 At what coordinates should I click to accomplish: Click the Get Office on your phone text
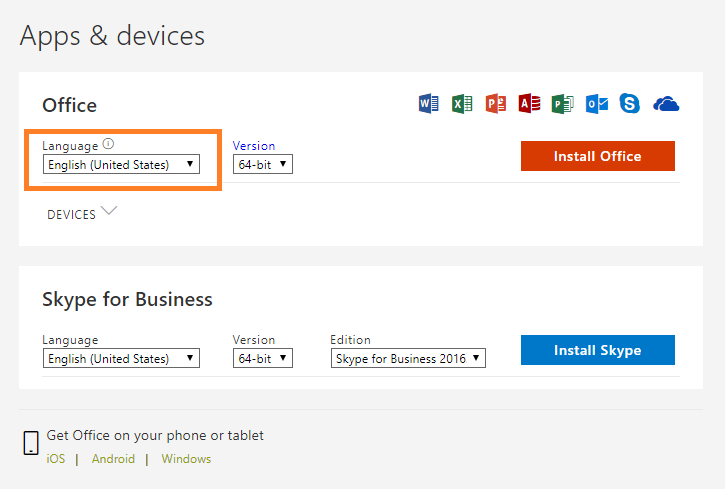click(x=155, y=435)
